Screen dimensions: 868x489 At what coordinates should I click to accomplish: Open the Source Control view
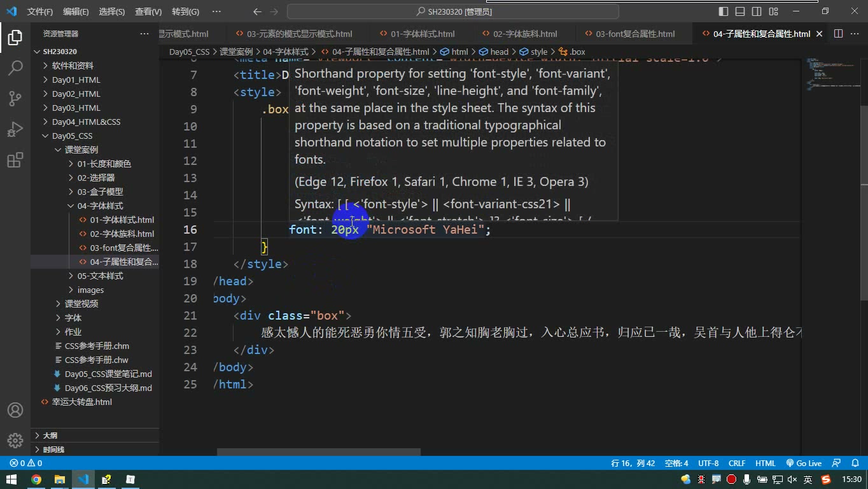coord(15,99)
